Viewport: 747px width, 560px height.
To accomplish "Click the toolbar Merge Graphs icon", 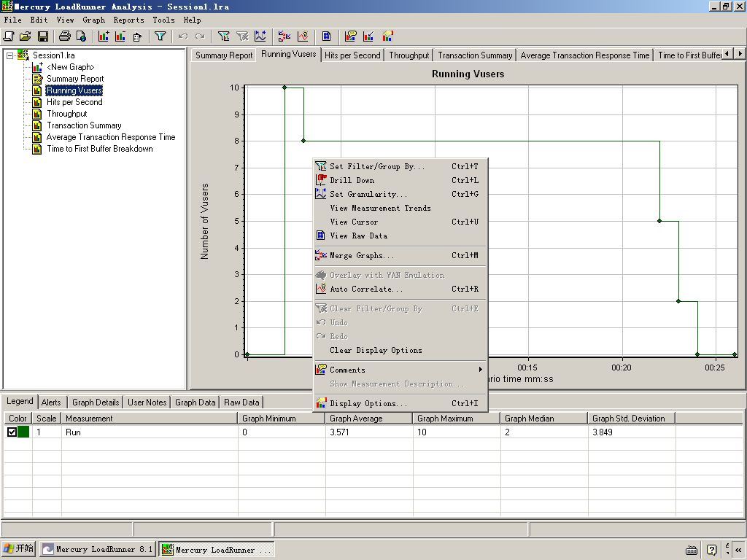I will [x=285, y=36].
